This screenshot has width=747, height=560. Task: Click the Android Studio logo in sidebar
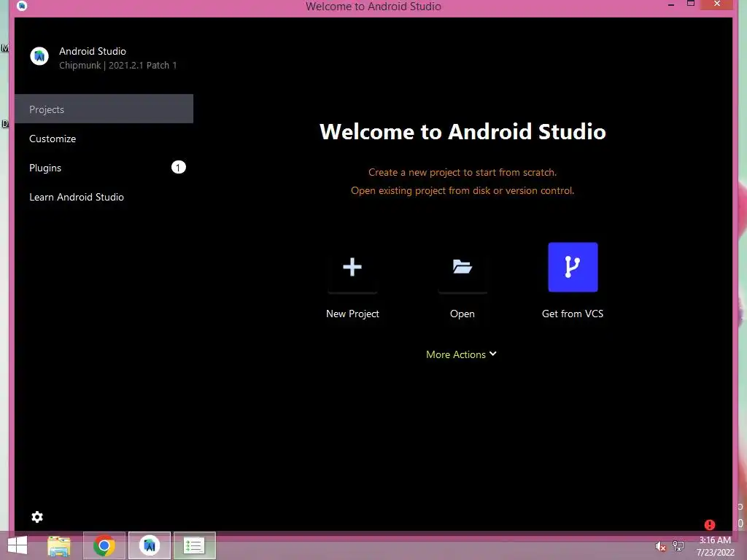[x=39, y=56]
